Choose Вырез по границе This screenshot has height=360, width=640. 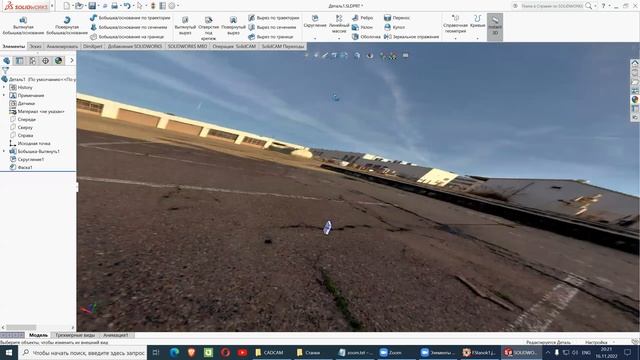[x=270, y=37]
